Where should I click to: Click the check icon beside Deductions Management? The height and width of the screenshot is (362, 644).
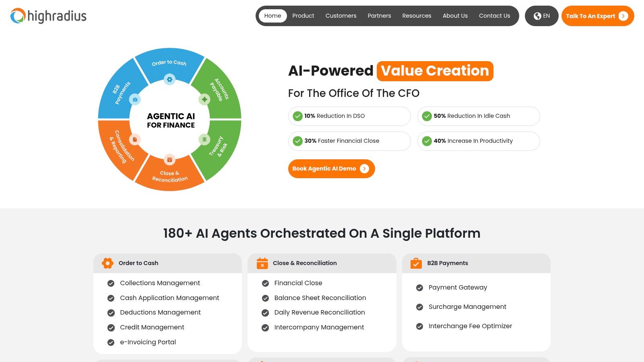pos(111,313)
